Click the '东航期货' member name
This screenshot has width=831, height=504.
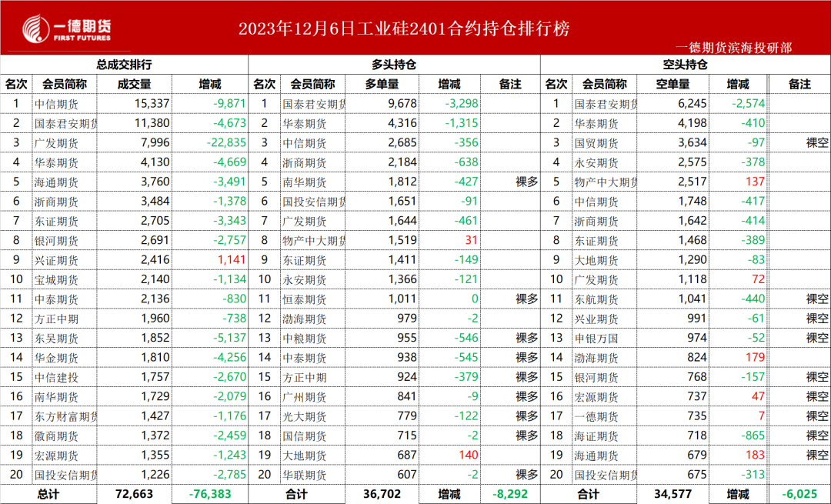596,299
